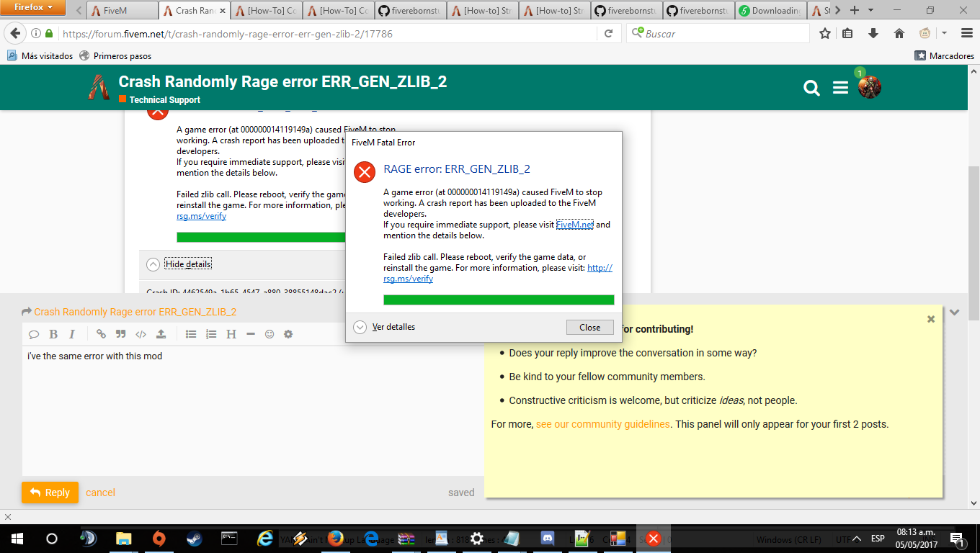Switch to the first fivereborn GitHub tab

click(410, 10)
